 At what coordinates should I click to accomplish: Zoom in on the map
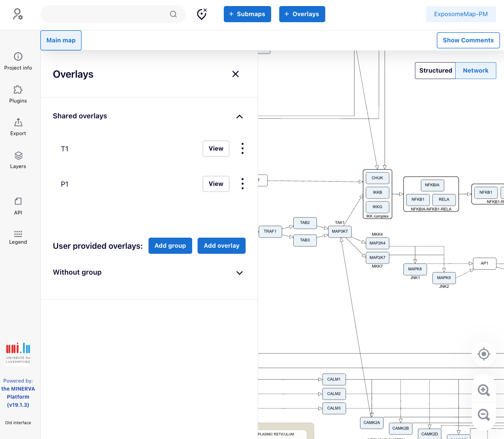click(x=484, y=390)
